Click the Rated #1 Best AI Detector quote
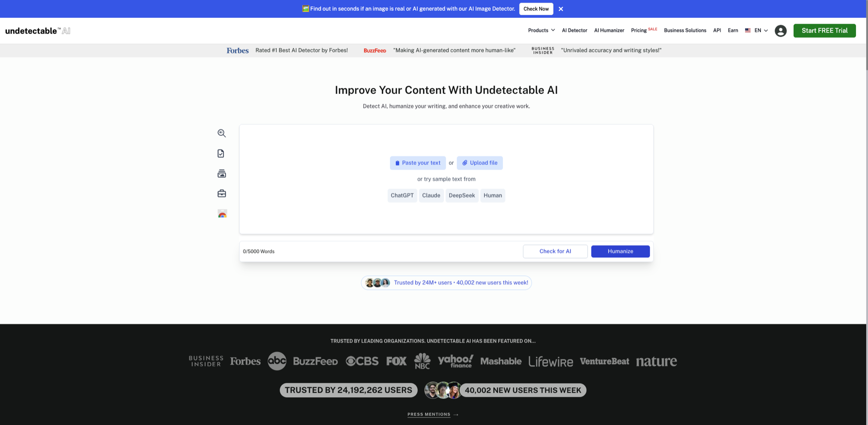This screenshot has height=425, width=868. tap(301, 50)
